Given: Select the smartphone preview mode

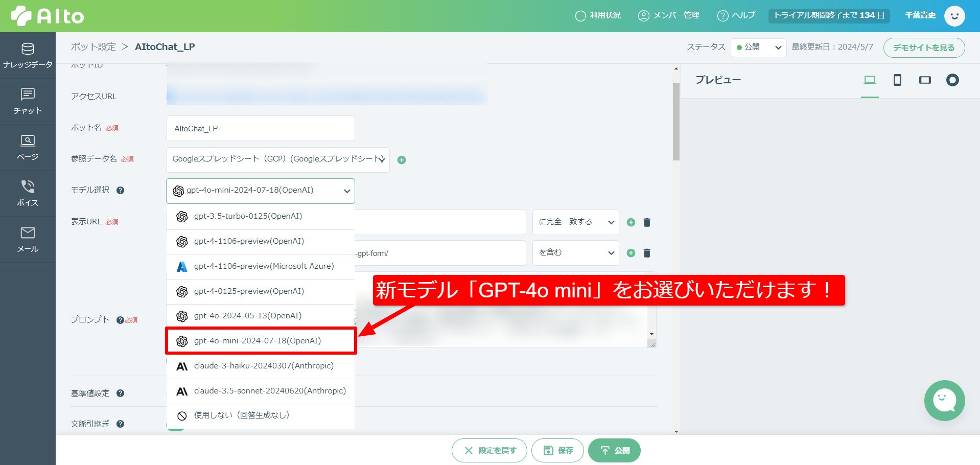Looking at the screenshot, I should [897, 80].
